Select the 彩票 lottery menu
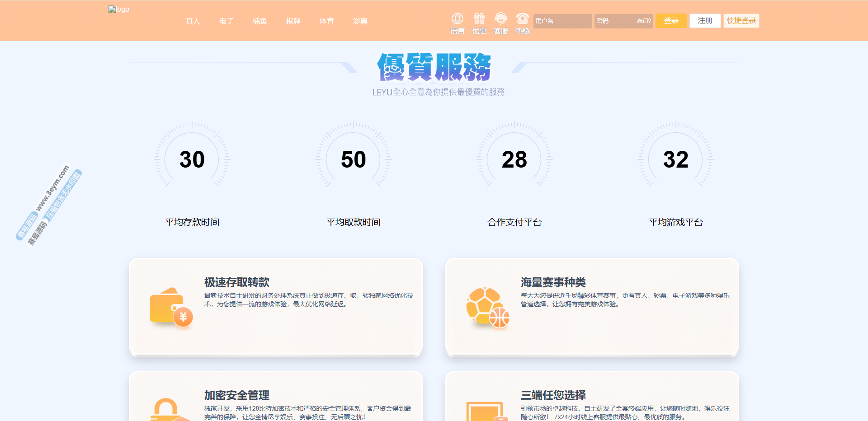This screenshot has width=868, height=421. click(360, 21)
